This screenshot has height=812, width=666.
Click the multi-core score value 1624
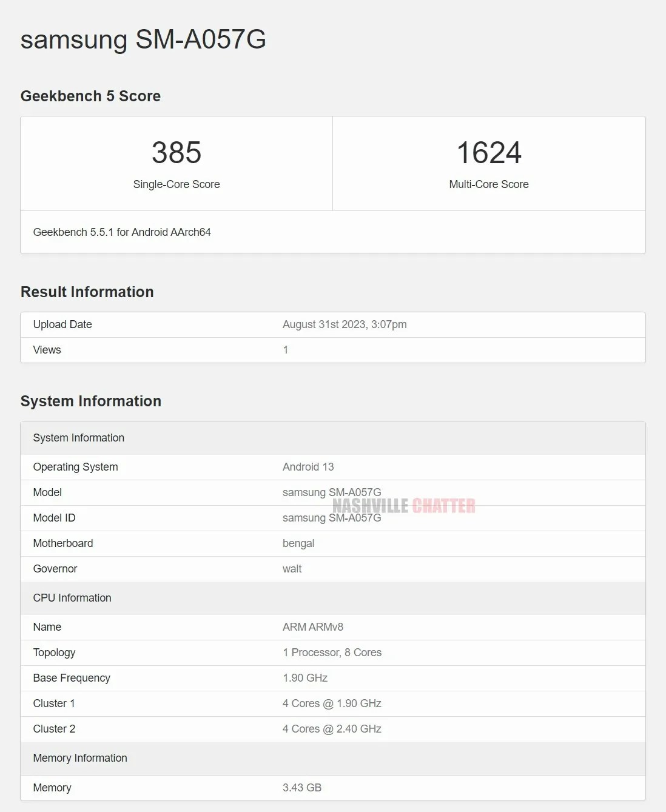point(489,152)
